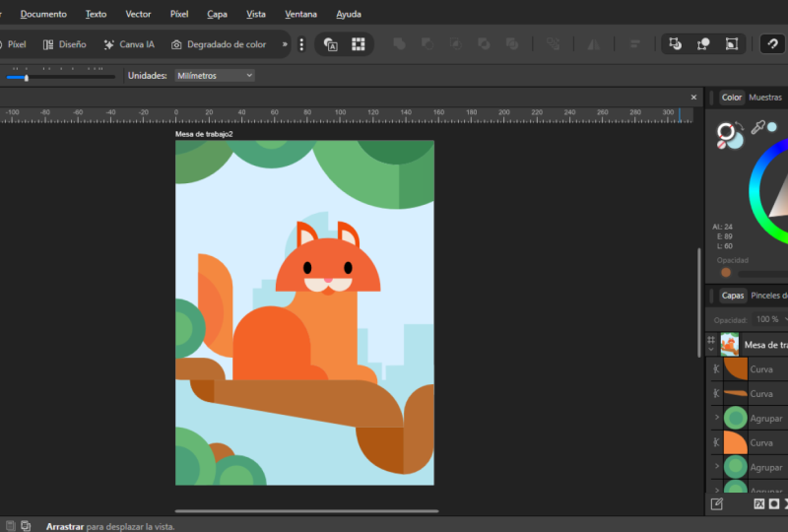This screenshot has height=532, width=788.
Task: Click the Mesa de trabajo layer name
Action: [x=766, y=345]
